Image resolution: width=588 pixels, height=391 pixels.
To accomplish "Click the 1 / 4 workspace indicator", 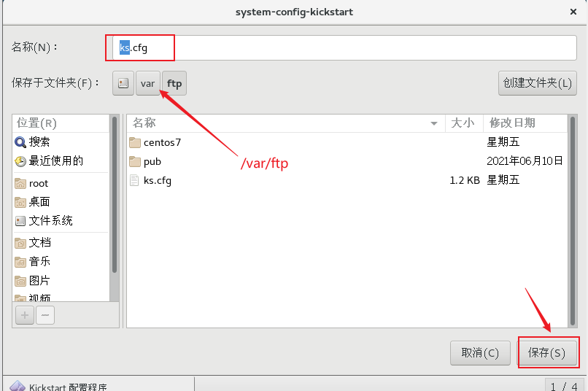I will tap(564, 386).
